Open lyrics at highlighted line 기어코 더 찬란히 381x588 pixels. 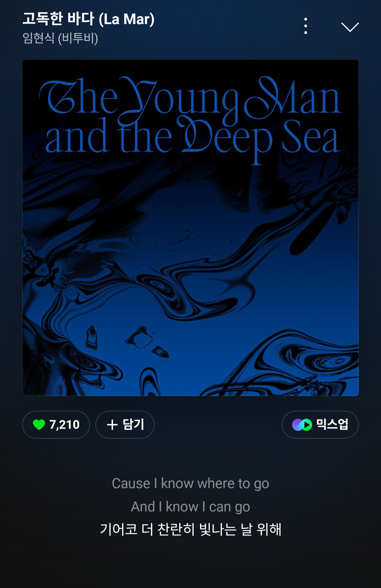(190, 529)
